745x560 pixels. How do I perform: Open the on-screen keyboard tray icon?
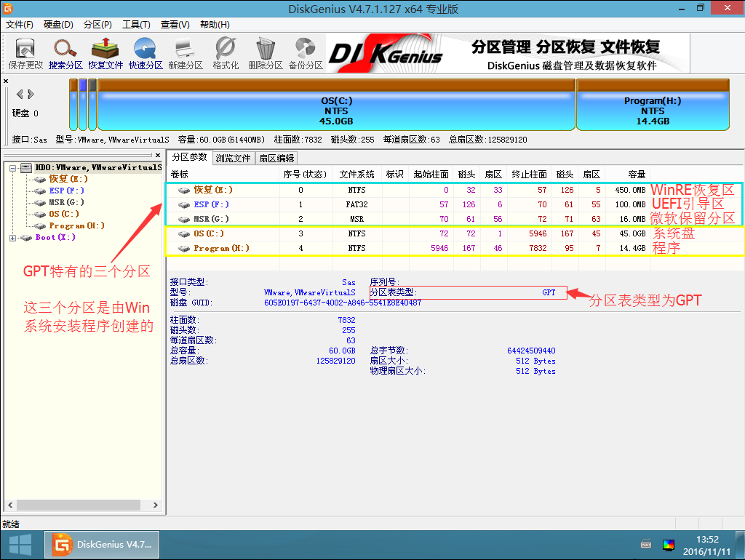(x=646, y=544)
